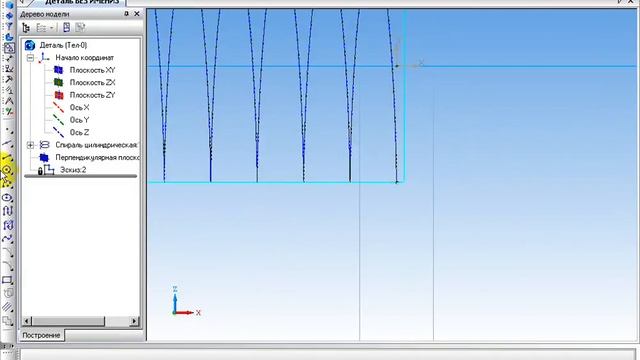
Task: Select Плоскость ZY in tree
Action: tap(92, 95)
